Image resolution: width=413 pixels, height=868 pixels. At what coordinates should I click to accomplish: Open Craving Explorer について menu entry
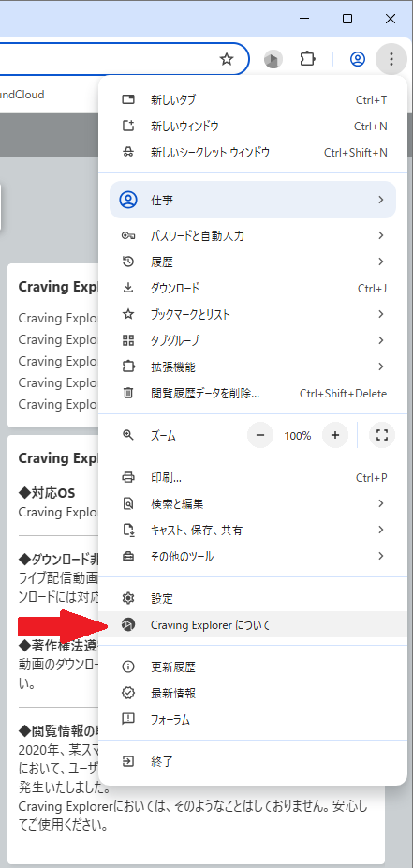253,625
